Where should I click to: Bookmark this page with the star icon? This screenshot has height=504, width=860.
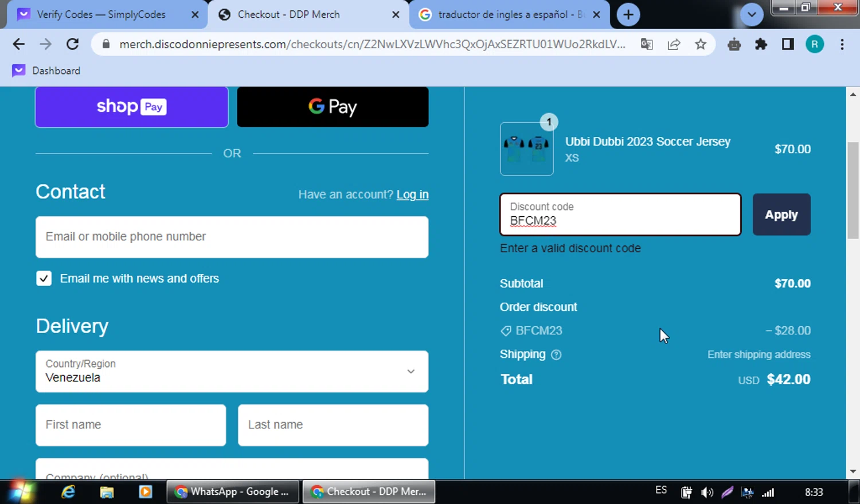pyautogui.click(x=701, y=44)
